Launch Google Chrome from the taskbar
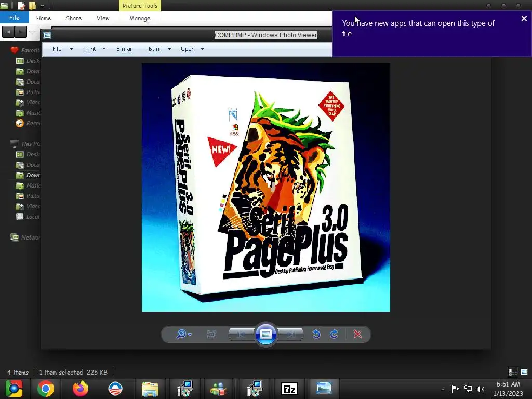Screen dimensions: 532x399 pyautogui.click(x=46, y=389)
